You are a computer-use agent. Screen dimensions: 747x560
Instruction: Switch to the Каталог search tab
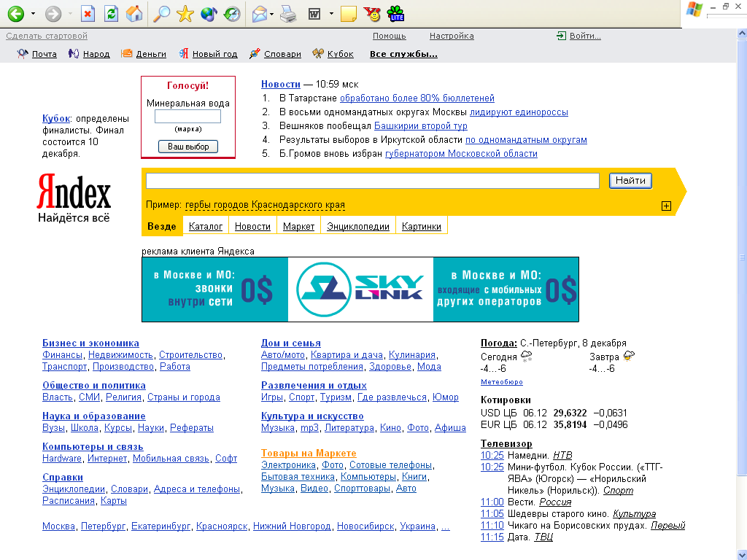(x=206, y=226)
